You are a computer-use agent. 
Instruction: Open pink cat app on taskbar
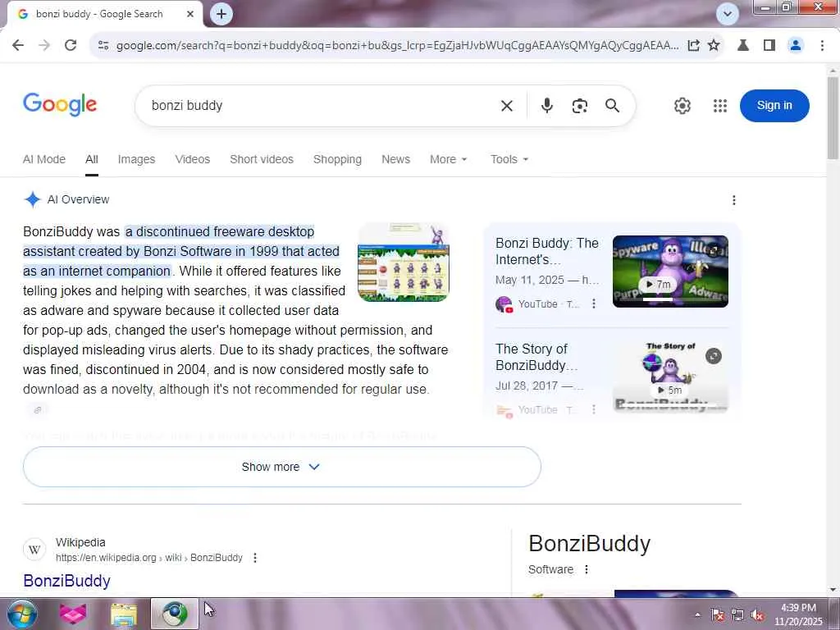point(73,614)
